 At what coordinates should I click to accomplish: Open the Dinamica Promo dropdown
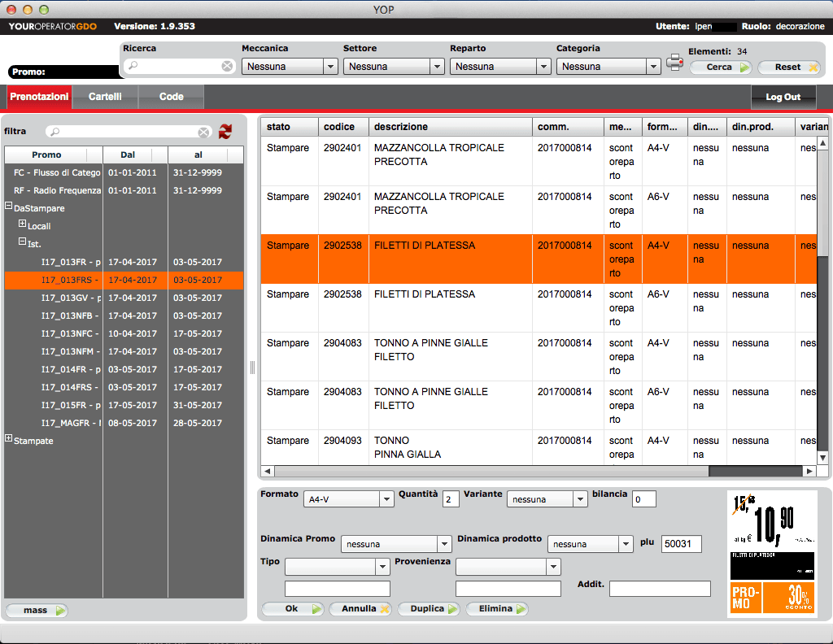pos(444,544)
